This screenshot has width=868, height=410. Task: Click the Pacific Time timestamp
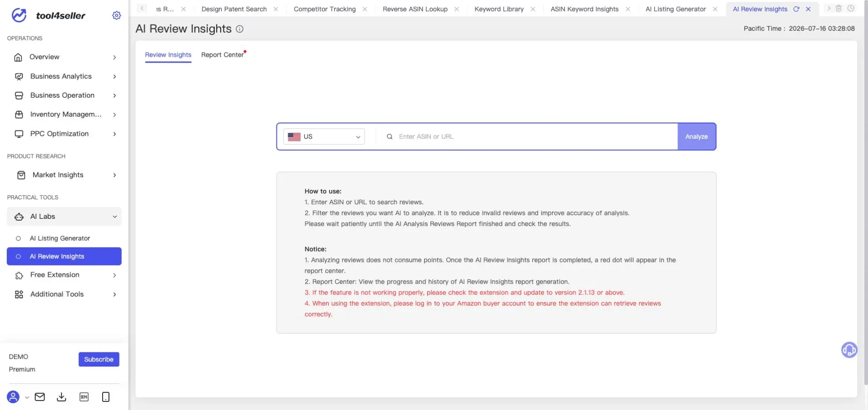799,29
